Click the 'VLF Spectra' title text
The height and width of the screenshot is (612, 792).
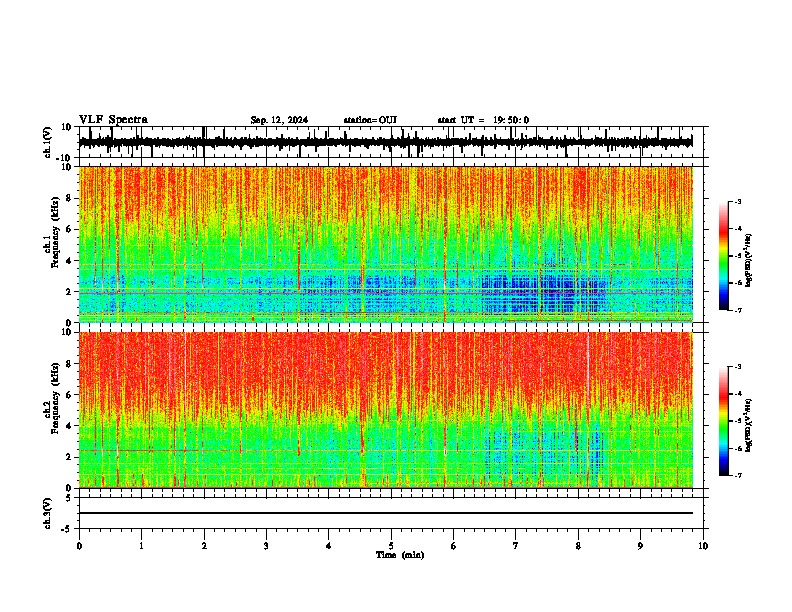point(113,120)
